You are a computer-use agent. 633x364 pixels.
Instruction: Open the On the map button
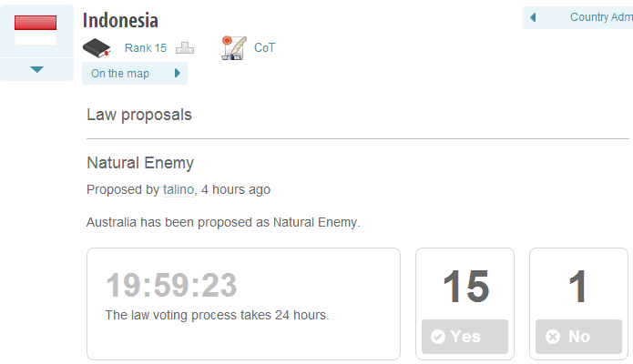tap(120, 74)
